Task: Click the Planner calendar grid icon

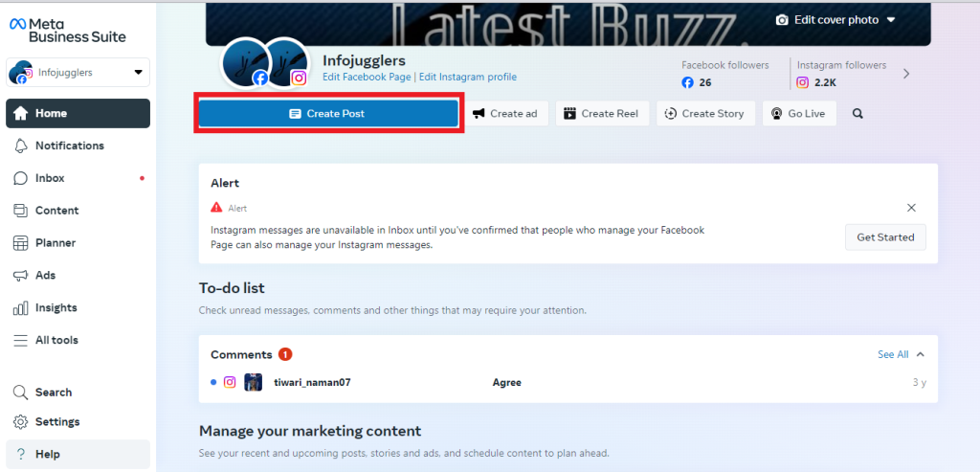Action: pos(21,243)
